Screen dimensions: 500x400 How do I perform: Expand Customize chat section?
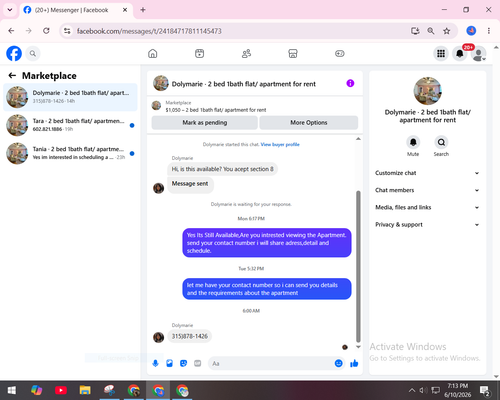tap(428, 173)
